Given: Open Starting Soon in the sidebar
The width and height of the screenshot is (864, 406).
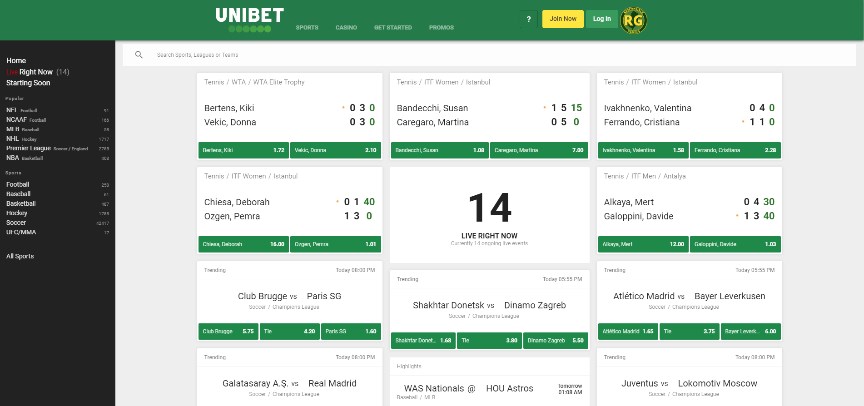Looking at the screenshot, I should pyautogui.click(x=28, y=83).
